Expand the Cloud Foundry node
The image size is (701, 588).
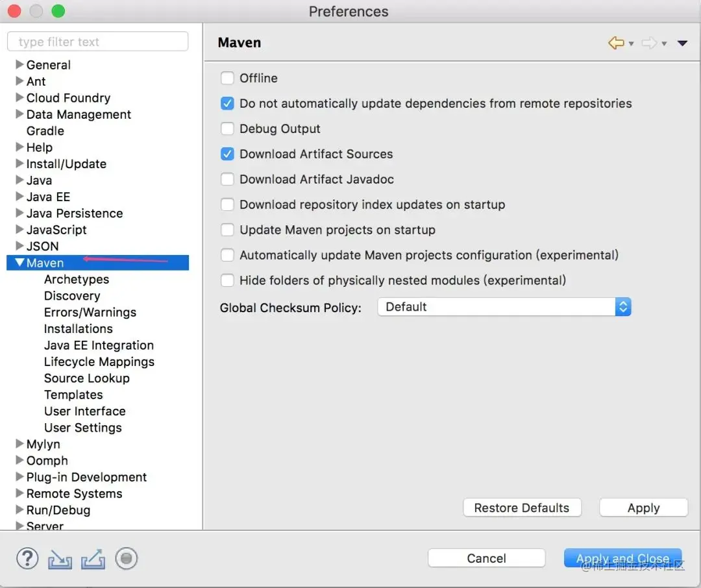pos(19,97)
